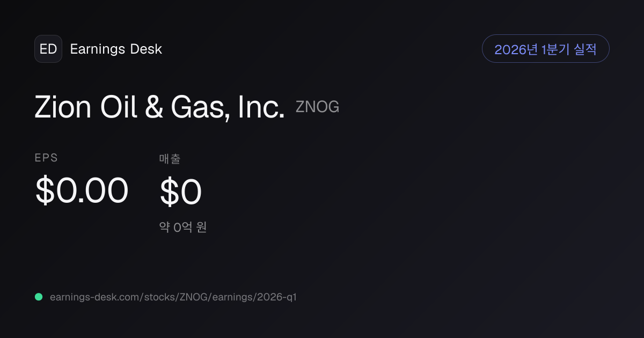Open the earnings-desk.com ZNOG earnings URL

click(173, 297)
